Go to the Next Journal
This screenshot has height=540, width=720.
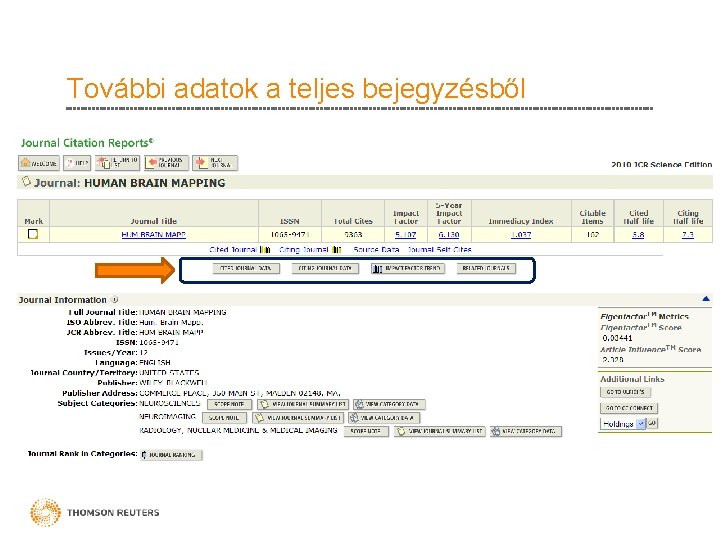[x=215, y=163]
